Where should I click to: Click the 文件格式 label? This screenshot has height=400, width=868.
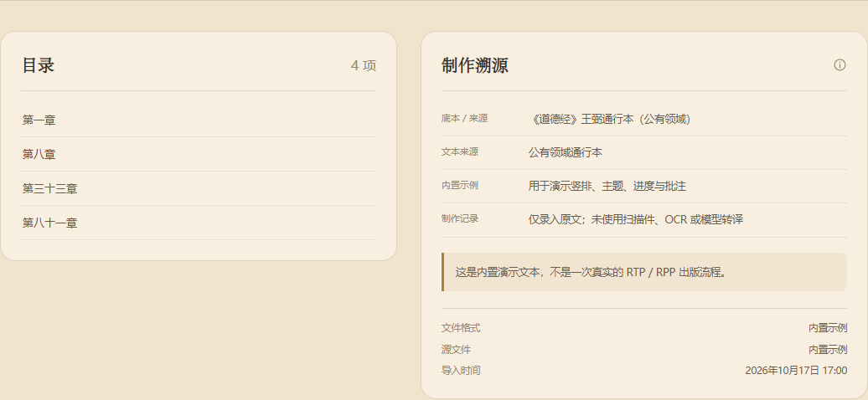(461, 328)
